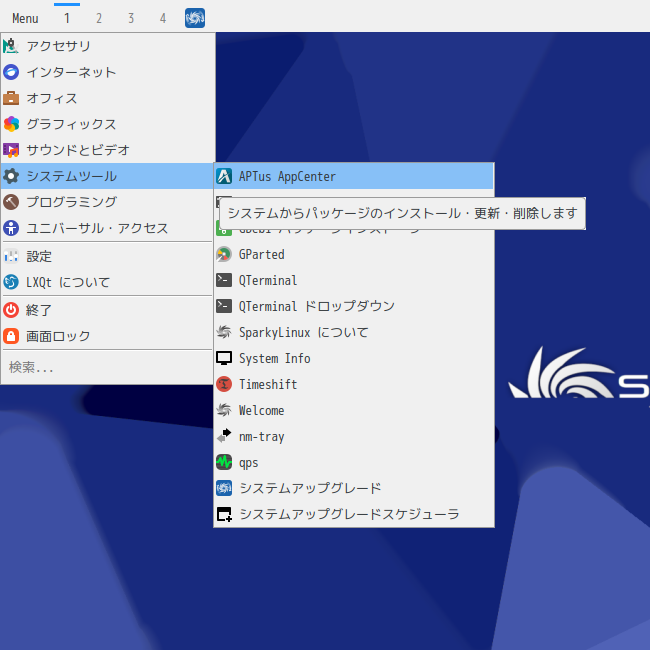Viewport: 650px width, 650px height.
Task: Choose the 終了 menu entry
Action: tap(107, 310)
